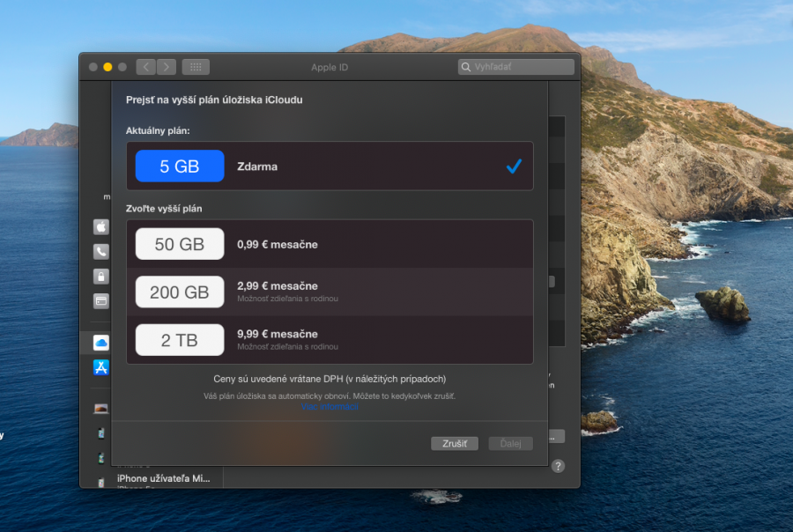Open the help question mark button
This screenshot has width=793, height=532.
click(x=558, y=466)
